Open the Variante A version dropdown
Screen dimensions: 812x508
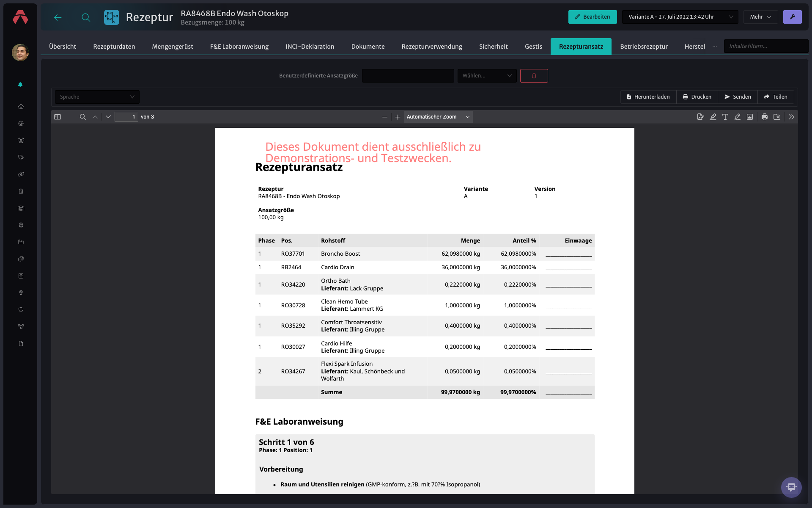pyautogui.click(x=680, y=17)
